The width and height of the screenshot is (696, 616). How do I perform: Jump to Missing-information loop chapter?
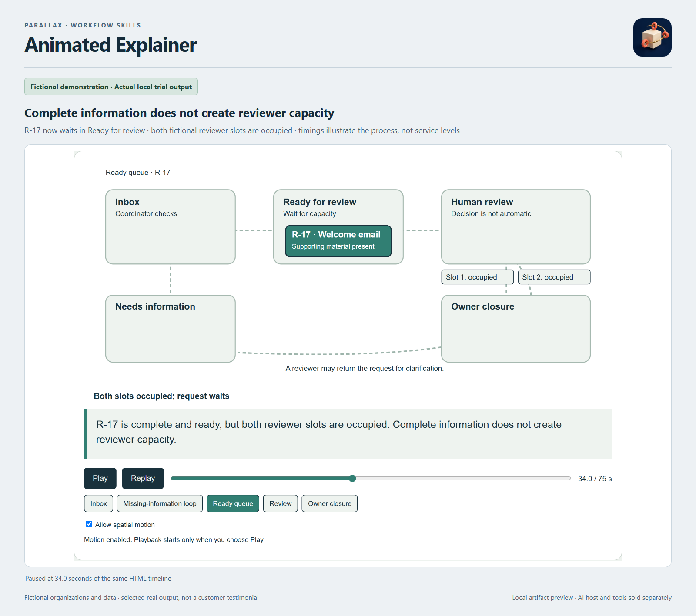tap(160, 503)
